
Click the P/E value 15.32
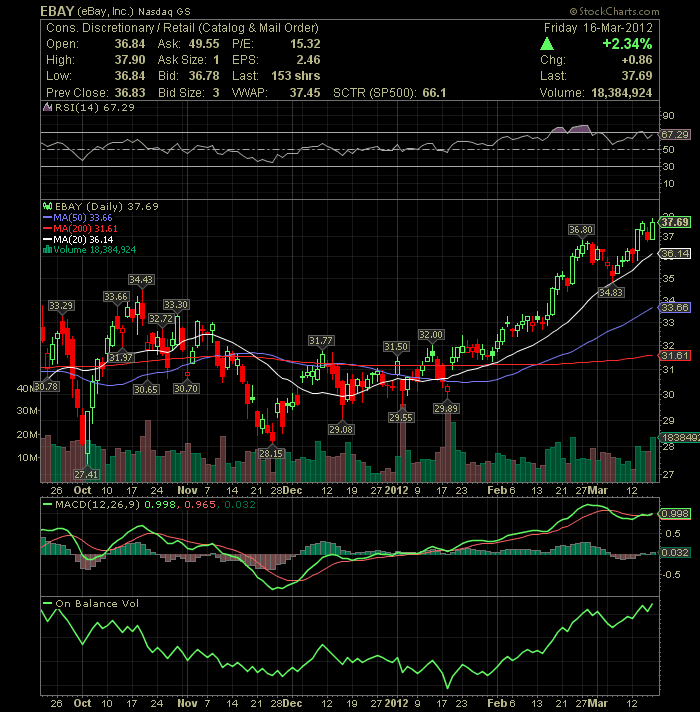click(x=305, y=44)
